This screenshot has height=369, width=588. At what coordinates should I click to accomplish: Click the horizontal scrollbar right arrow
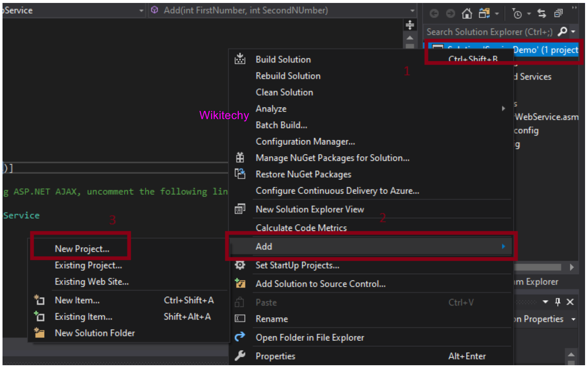pyautogui.click(x=572, y=267)
